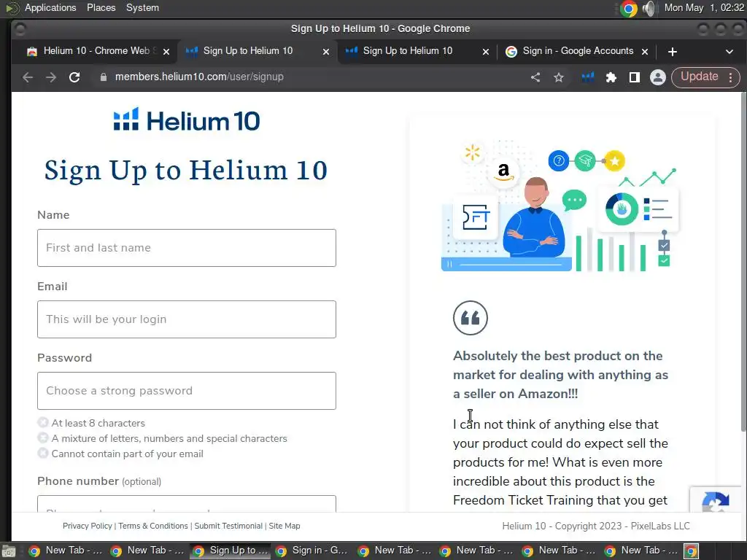Switch to Sign Up to... taskbar window

(x=231, y=551)
